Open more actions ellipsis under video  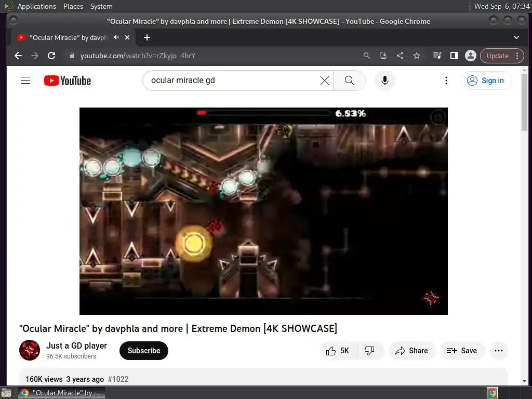point(499,351)
